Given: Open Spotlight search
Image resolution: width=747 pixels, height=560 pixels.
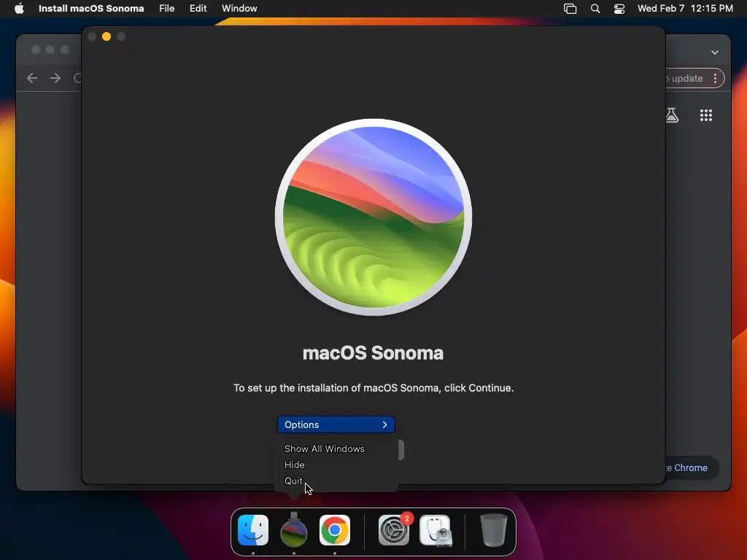Looking at the screenshot, I should click(595, 8).
